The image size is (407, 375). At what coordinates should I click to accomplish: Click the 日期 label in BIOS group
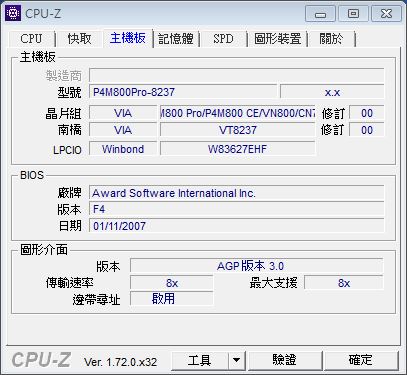(70, 226)
